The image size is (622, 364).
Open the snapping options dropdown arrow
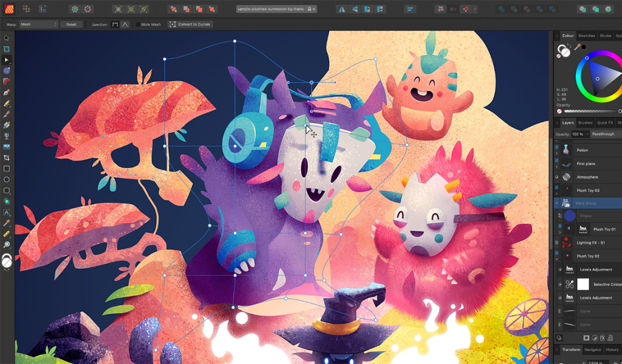[x=475, y=9]
